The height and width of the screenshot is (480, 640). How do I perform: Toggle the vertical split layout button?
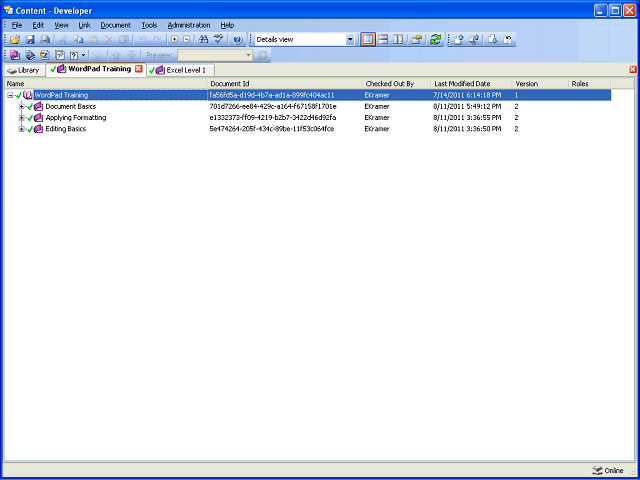[x=398, y=40]
